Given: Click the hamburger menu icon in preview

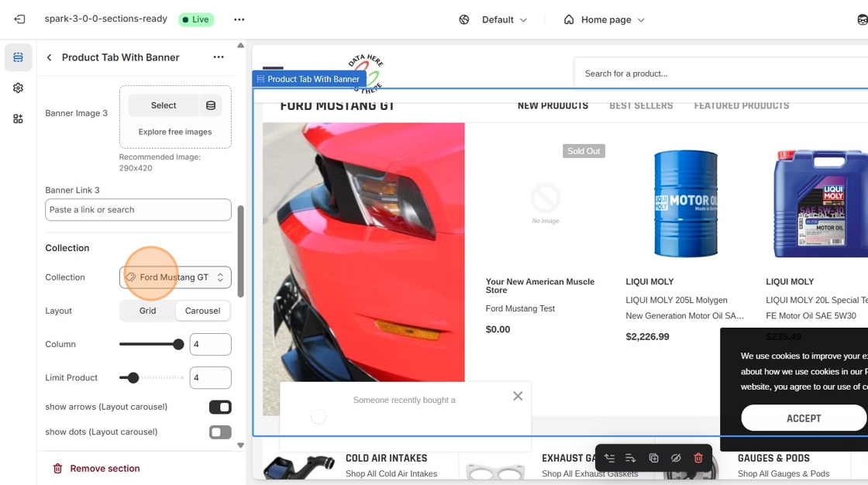Looking at the screenshot, I should tap(273, 69).
